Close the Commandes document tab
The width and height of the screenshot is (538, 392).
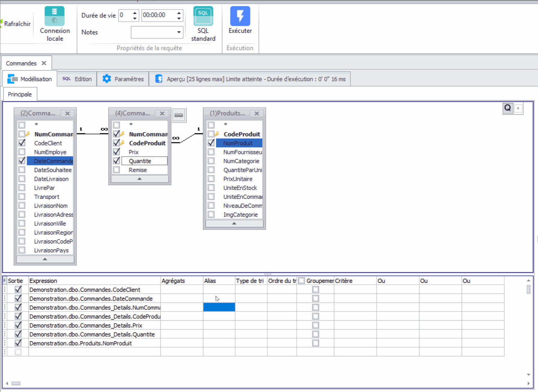44,63
